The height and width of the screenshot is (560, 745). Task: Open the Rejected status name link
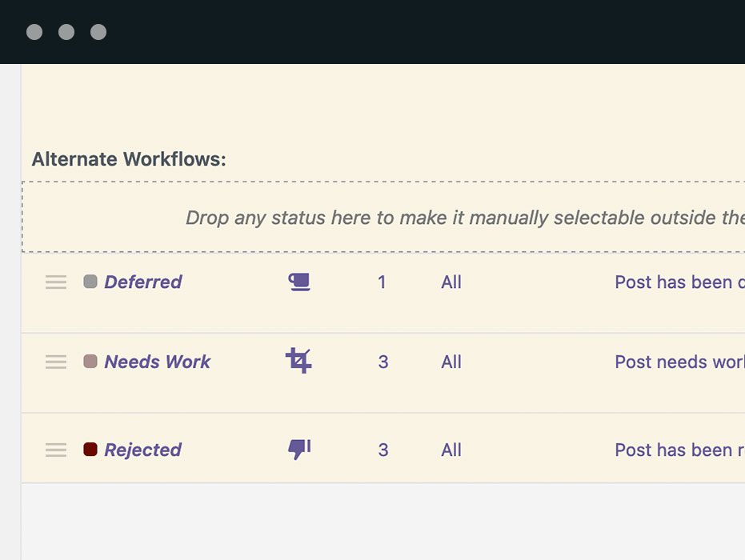pos(142,450)
